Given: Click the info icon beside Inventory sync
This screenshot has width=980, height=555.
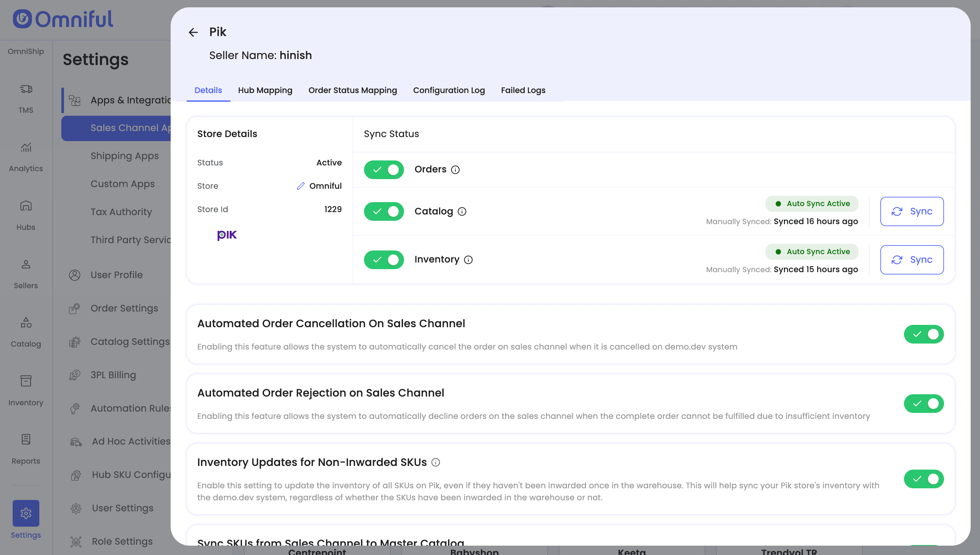Looking at the screenshot, I should coord(468,260).
